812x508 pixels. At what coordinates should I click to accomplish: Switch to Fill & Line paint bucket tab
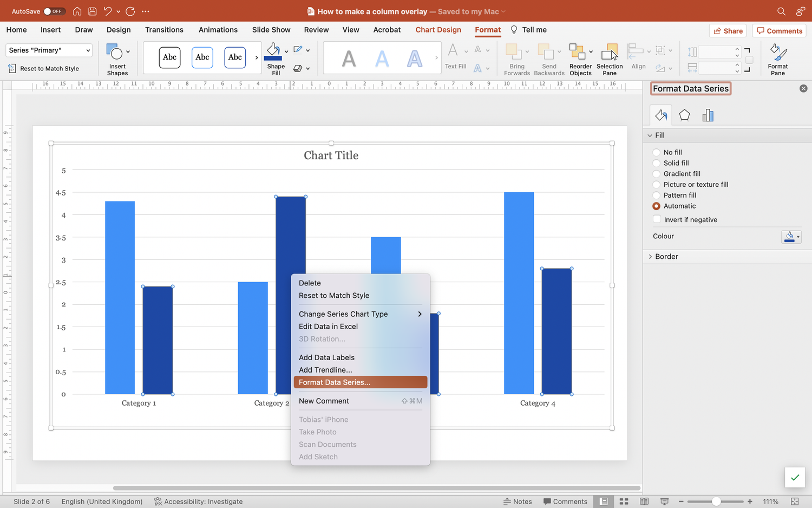coord(661,115)
